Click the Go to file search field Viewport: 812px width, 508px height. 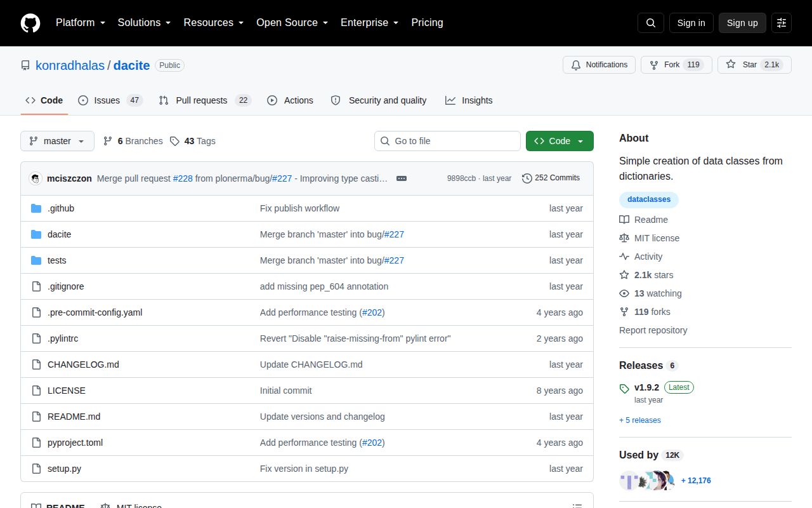pyautogui.click(x=447, y=141)
